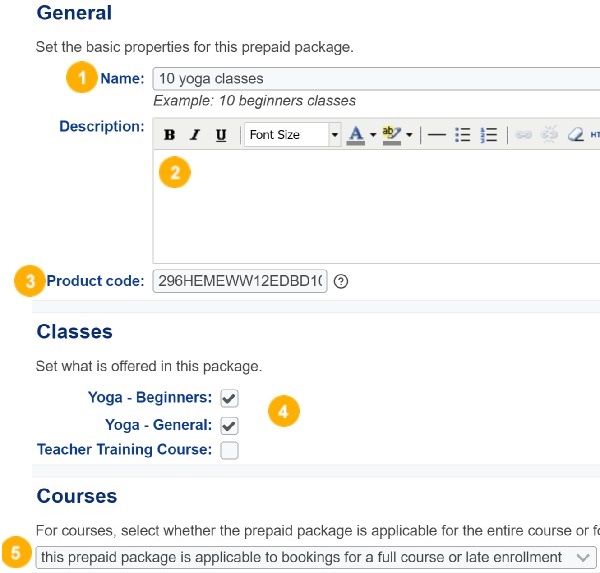Open the course applicability dropdown
600x573 pixels.
click(316, 557)
